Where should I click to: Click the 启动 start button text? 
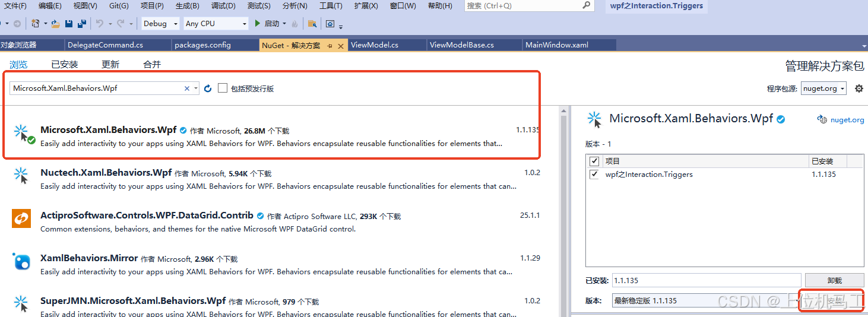pyautogui.click(x=271, y=24)
